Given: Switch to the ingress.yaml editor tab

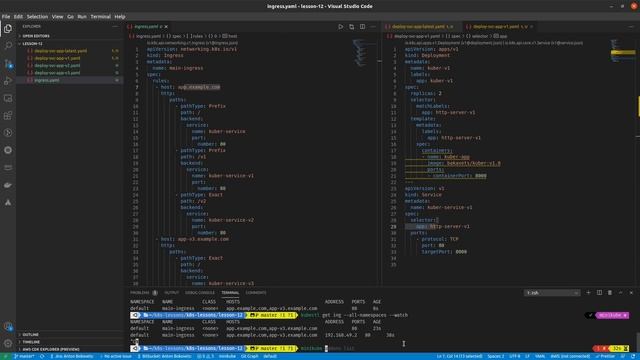Looking at the screenshot, I should [x=147, y=27].
